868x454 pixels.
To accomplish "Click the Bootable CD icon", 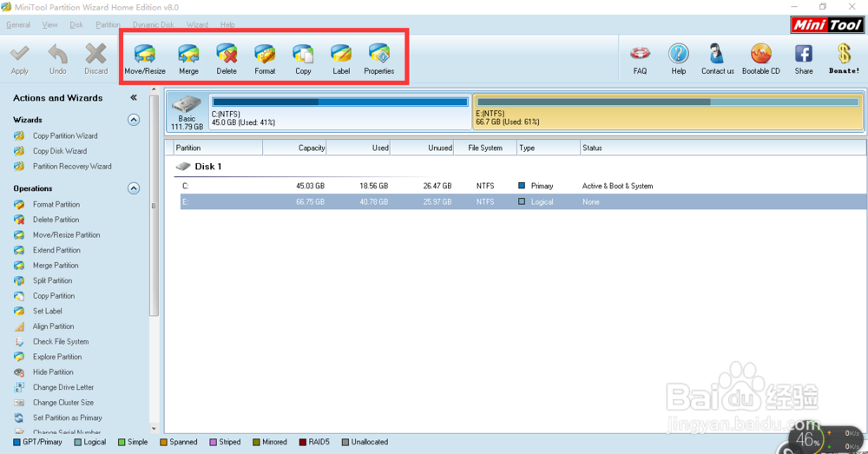I will click(761, 54).
